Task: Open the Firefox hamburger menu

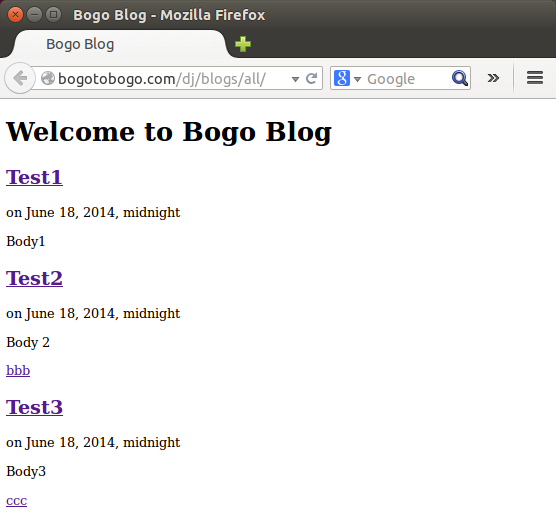Action: click(x=535, y=78)
